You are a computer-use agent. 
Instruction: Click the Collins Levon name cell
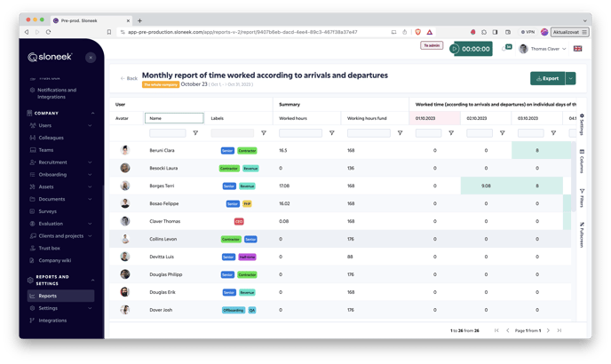(163, 239)
